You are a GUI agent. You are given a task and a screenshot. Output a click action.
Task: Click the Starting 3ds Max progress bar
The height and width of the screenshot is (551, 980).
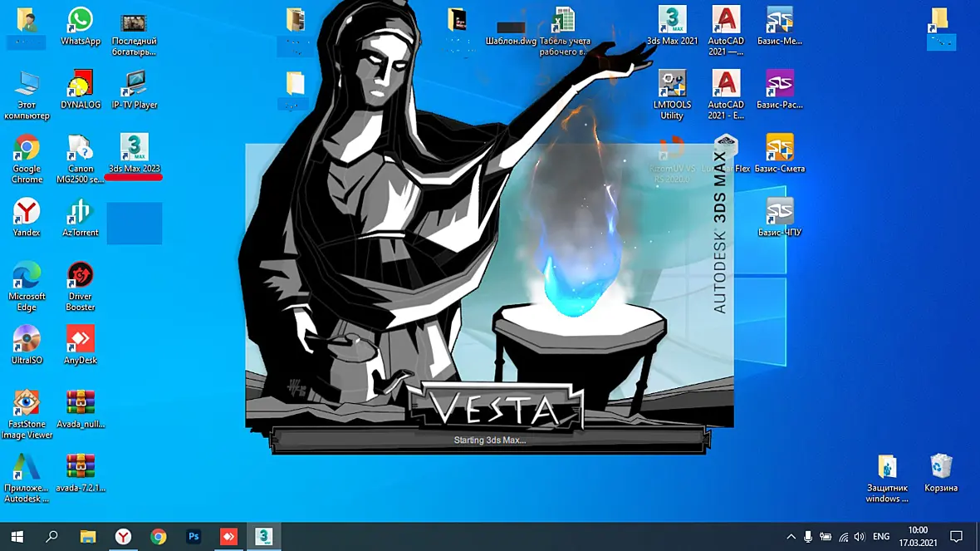[490, 440]
